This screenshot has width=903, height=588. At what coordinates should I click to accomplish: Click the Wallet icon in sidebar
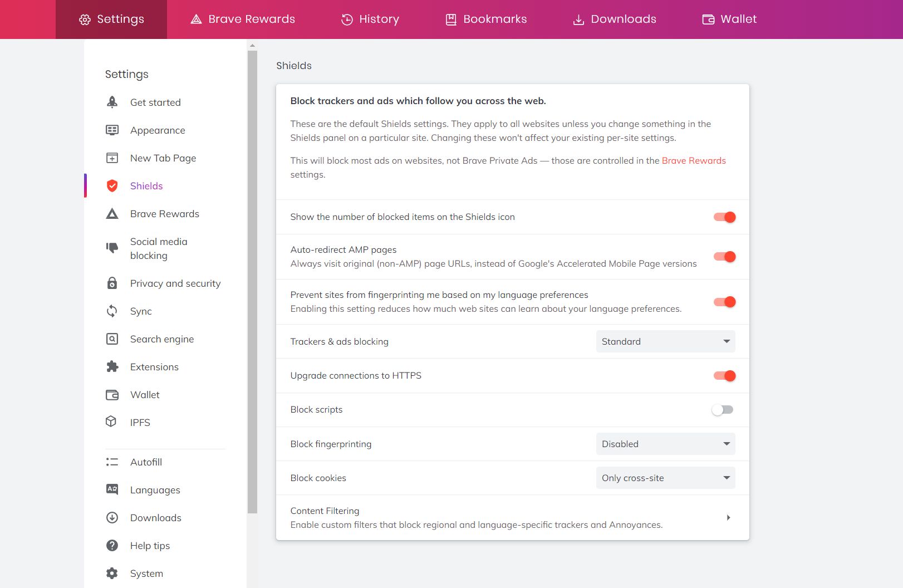112,394
